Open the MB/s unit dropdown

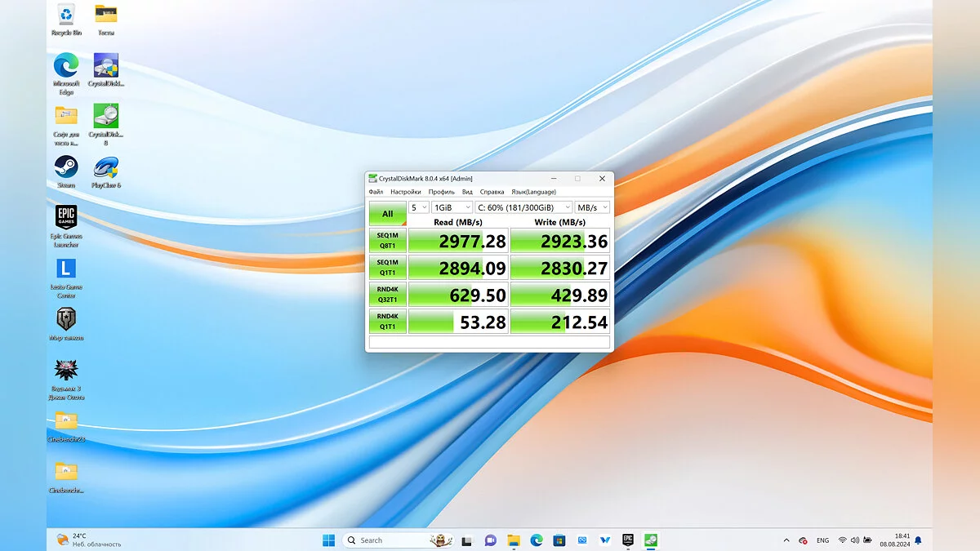pos(592,208)
